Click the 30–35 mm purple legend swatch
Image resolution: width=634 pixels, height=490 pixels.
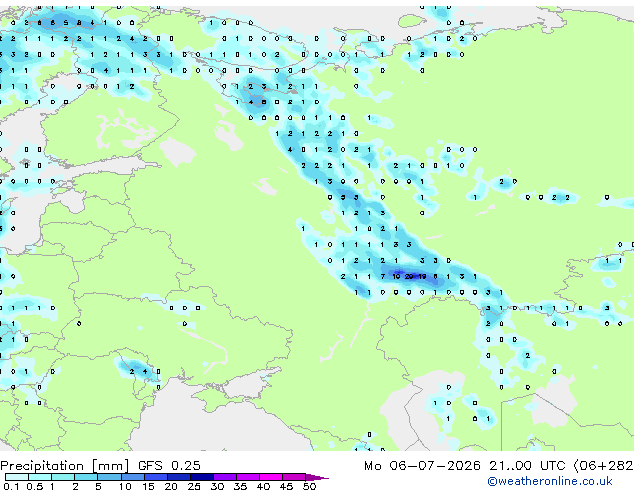(224, 477)
